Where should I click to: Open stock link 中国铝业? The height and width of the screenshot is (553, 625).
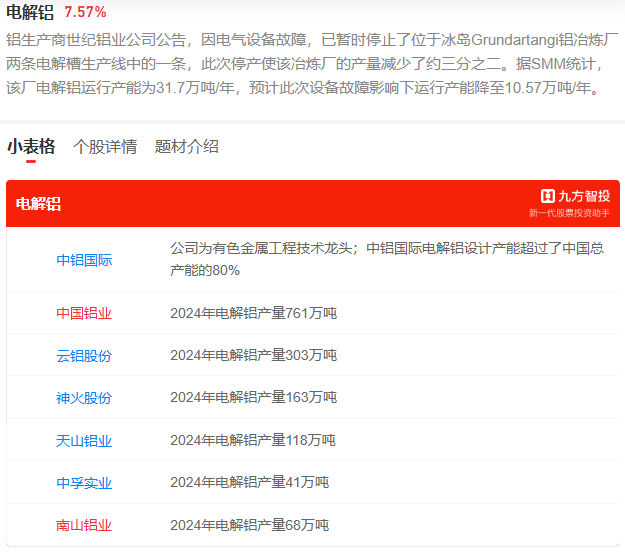coord(84,313)
